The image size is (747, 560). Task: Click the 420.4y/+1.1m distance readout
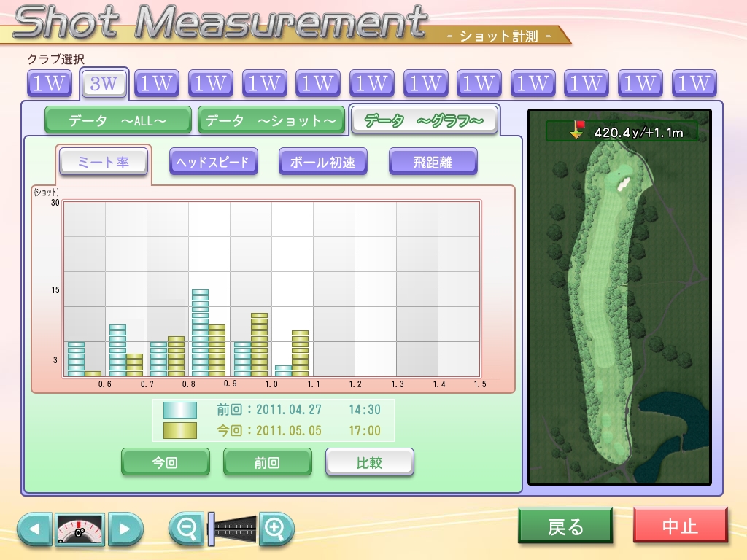(638, 133)
